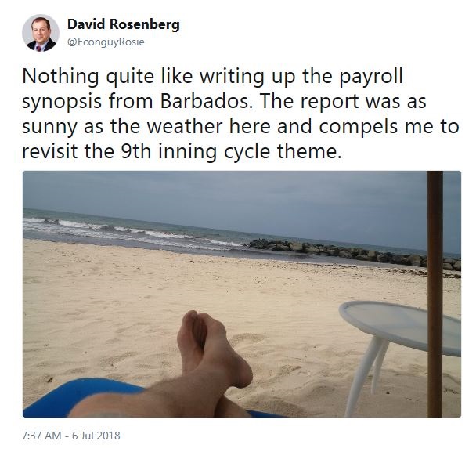Click the brown umbrella pole in photo
Screen dimensions: 476x452
click(x=435, y=294)
